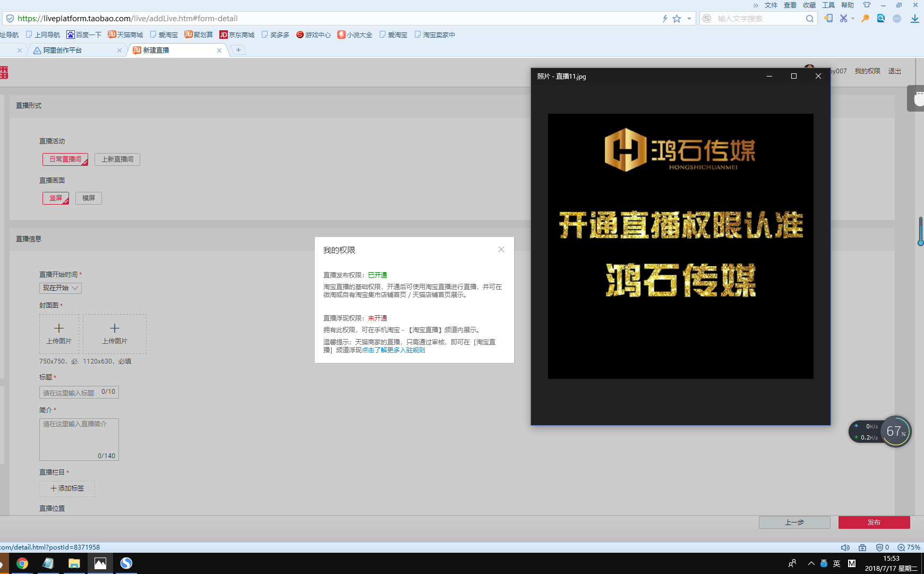Image resolution: width=924 pixels, height=574 pixels.
Task: Upload the 750x750 cover image
Action: tap(59, 334)
